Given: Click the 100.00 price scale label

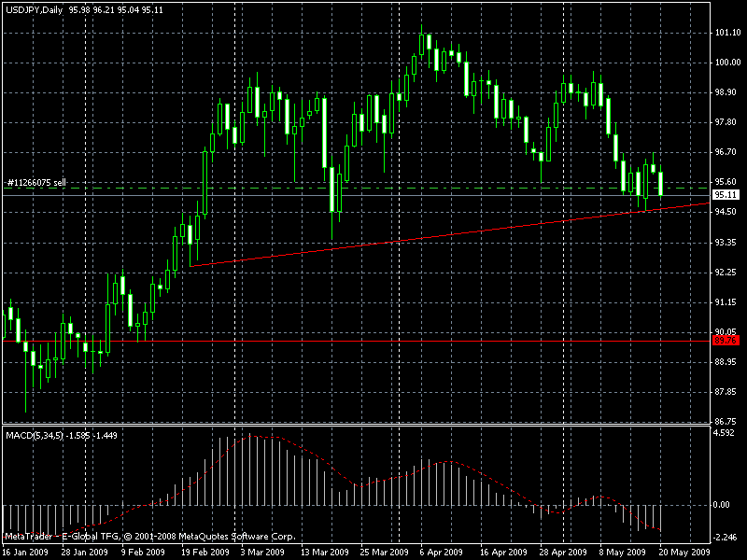Looking at the screenshot, I should (x=726, y=63).
